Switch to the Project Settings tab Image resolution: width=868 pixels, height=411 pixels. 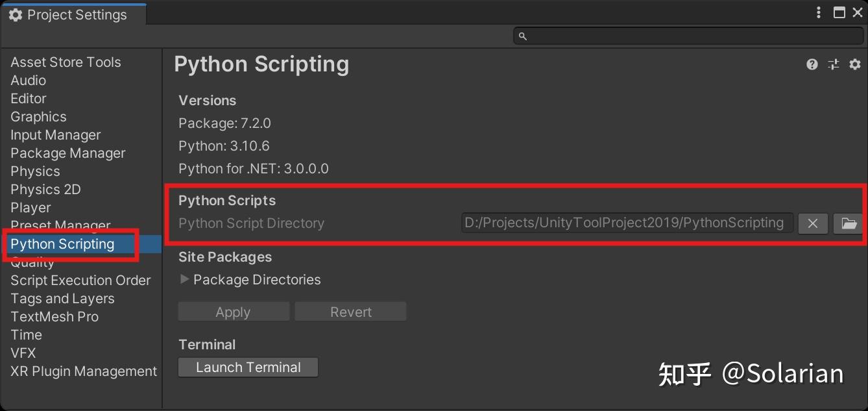(x=74, y=14)
